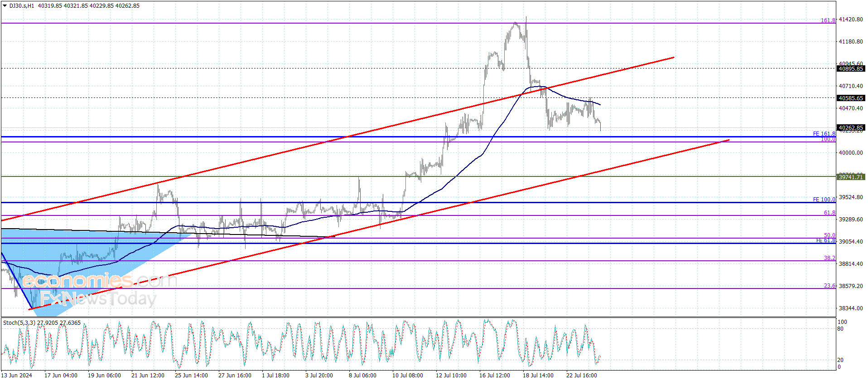Click the DJ30.s,H1 symbol title

[21, 6]
